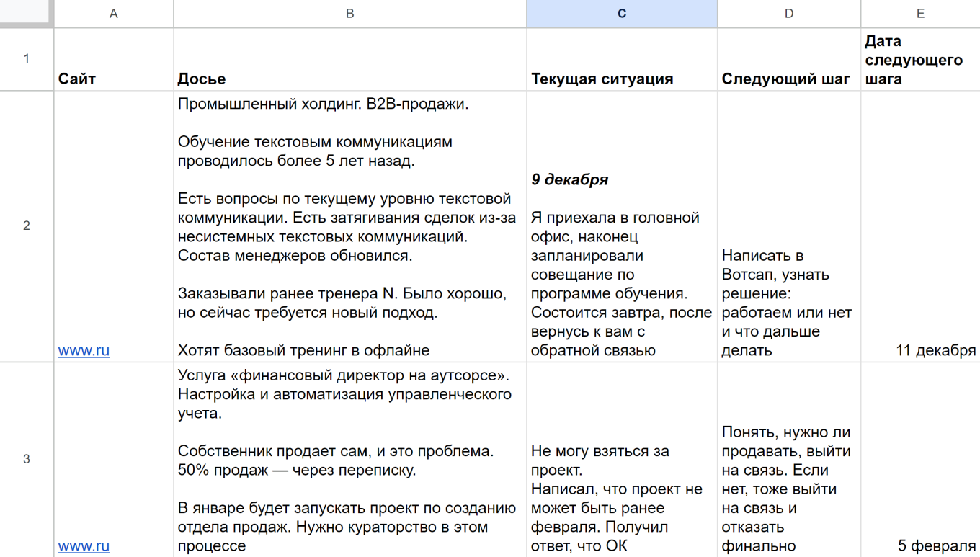980x557 pixels.
Task: Select the Следующий шаг header cell
Action: [x=789, y=59]
